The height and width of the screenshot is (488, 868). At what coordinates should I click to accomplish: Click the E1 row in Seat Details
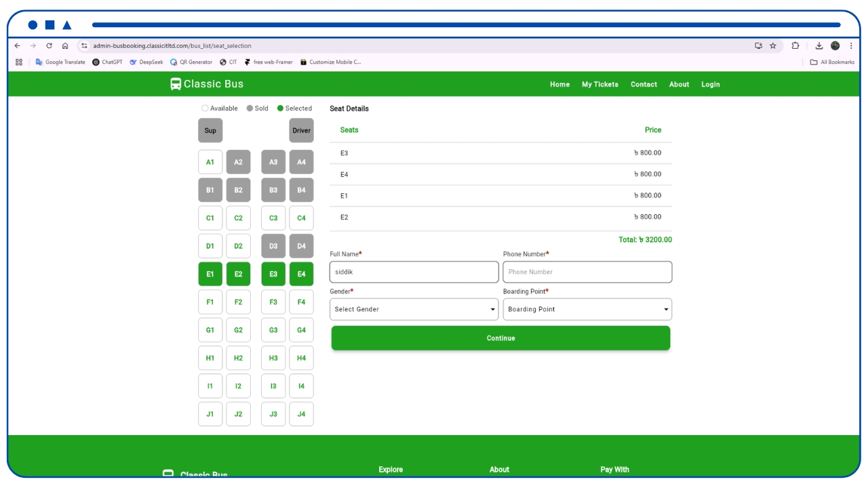(x=500, y=196)
